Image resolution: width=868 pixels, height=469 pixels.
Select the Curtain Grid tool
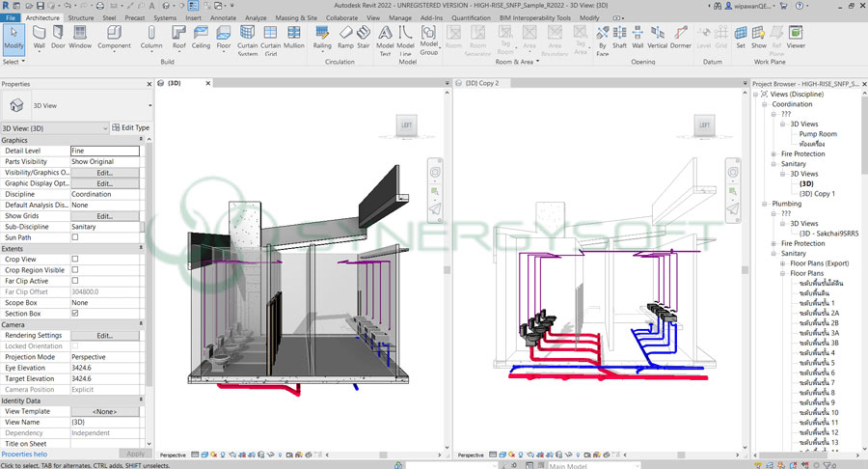click(x=271, y=37)
